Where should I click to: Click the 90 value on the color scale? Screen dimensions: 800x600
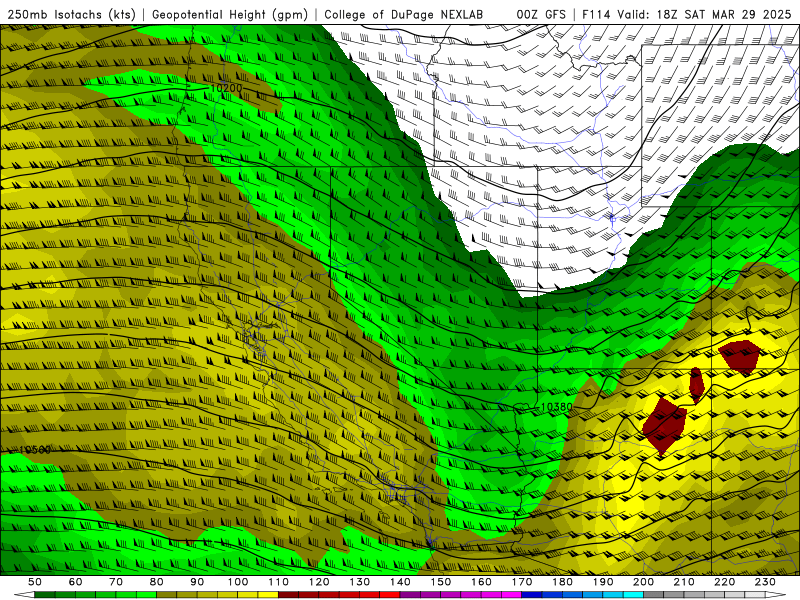coord(197,582)
